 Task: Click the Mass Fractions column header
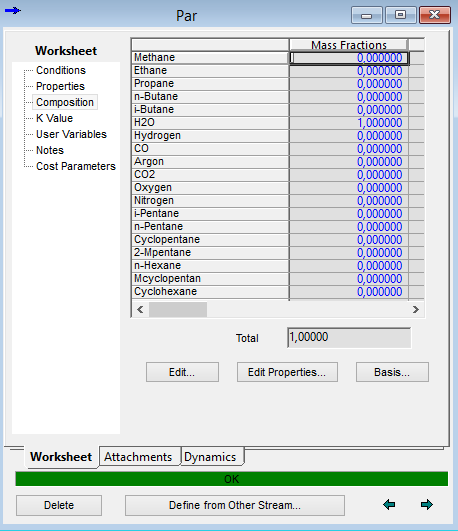(x=349, y=45)
